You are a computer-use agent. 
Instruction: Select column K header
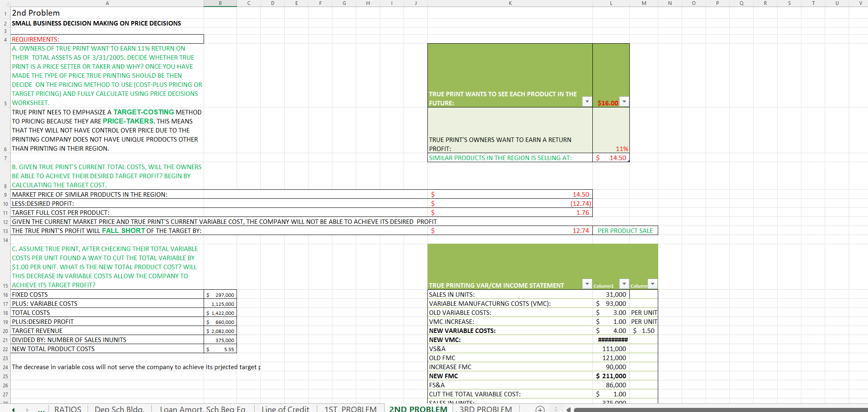click(510, 3)
